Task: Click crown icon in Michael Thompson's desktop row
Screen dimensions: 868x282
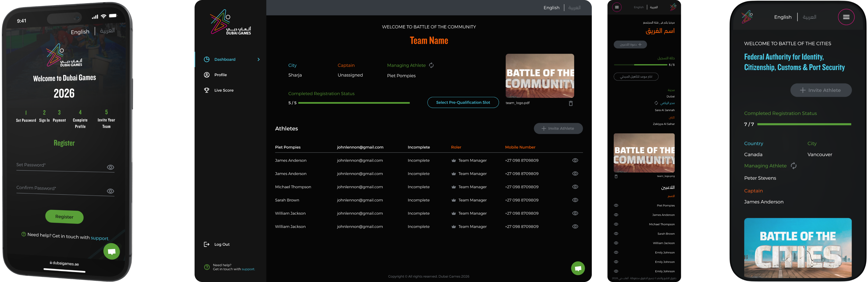Action: (453, 187)
